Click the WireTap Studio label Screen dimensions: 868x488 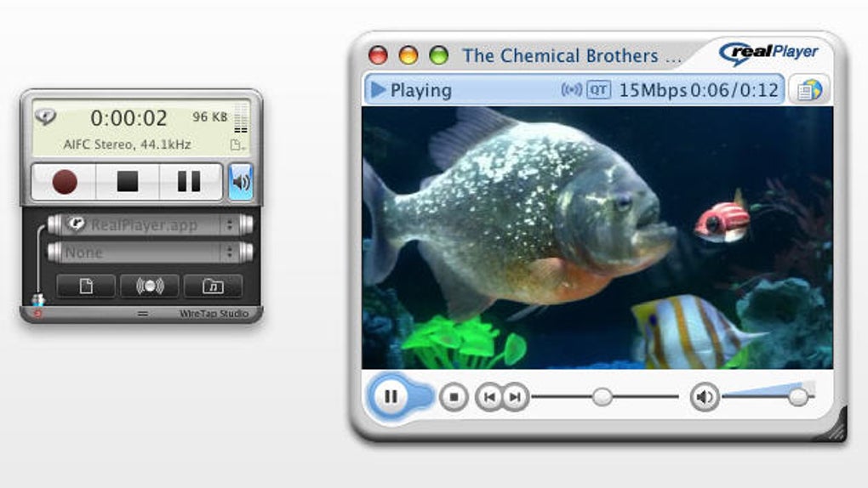pos(214,314)
